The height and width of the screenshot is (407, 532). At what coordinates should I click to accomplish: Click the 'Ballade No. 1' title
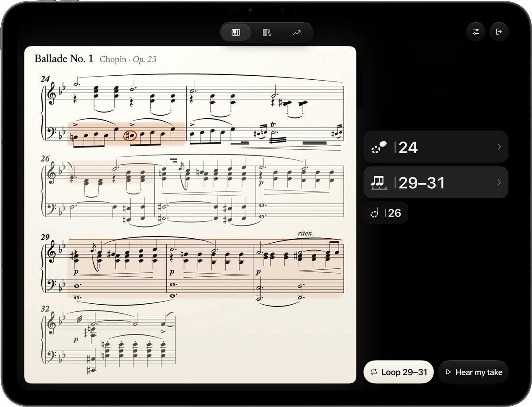coord(64,58)
